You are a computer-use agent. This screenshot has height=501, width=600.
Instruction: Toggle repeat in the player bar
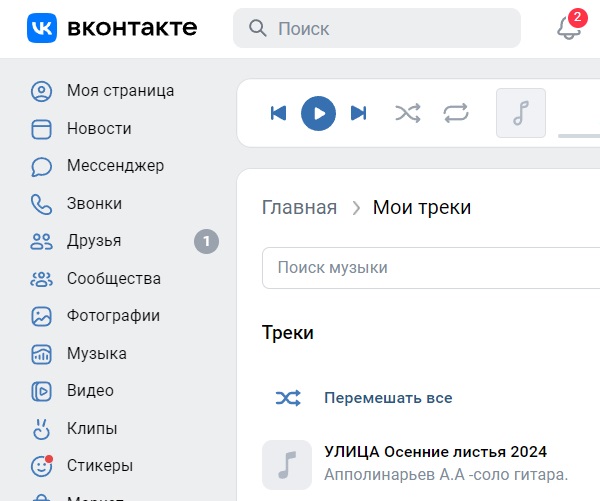(456, 113)
